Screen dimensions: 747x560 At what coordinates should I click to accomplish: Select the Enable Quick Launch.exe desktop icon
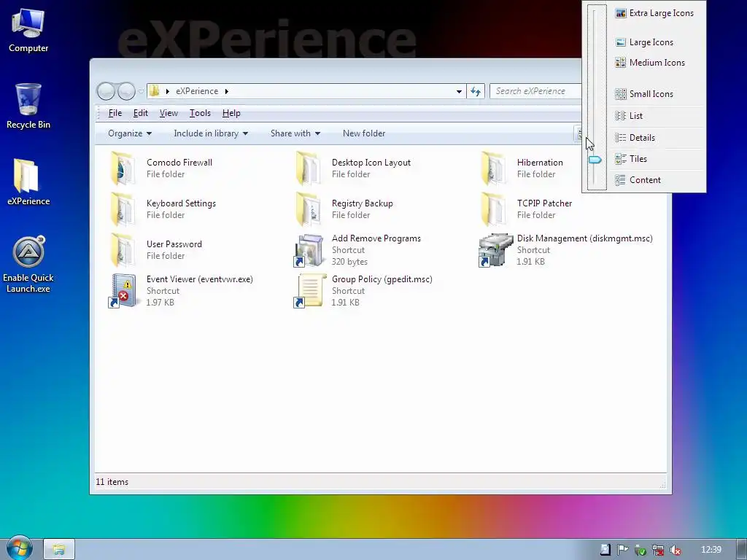pyautogui.click(x=28, y=252)
